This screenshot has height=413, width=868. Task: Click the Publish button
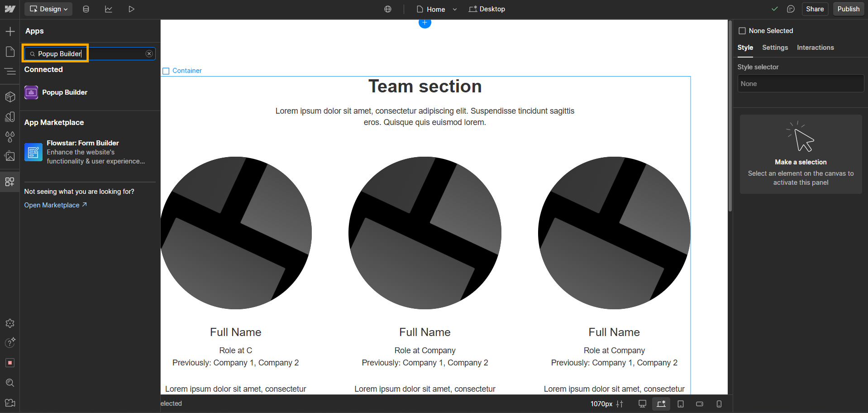(848, 9)
